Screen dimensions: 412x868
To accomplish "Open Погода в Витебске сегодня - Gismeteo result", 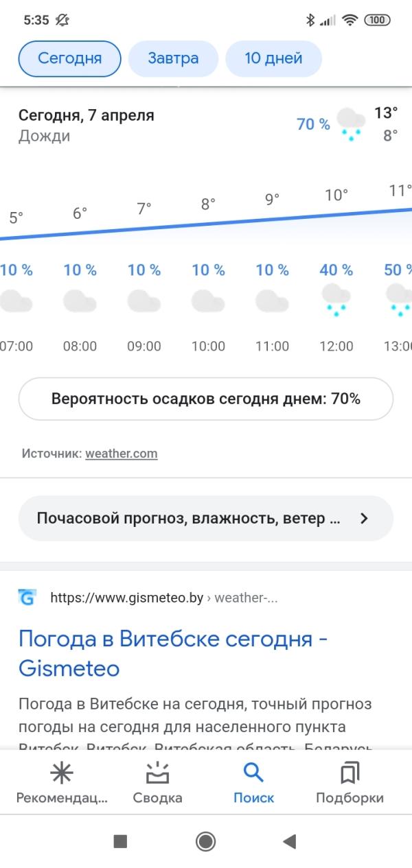I will pos(173,653).
